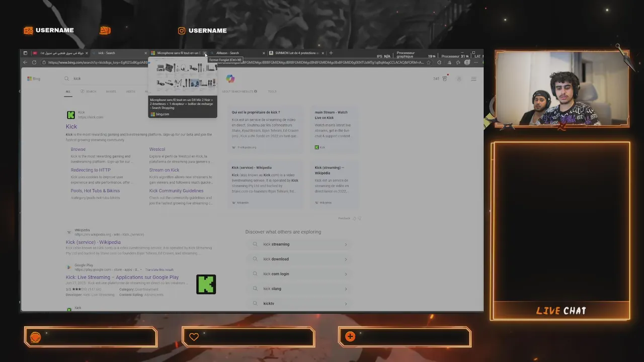Click the plus icon in bottom overlay panel
Viewport: 644px width, 362px height.
tap(350, 337)
